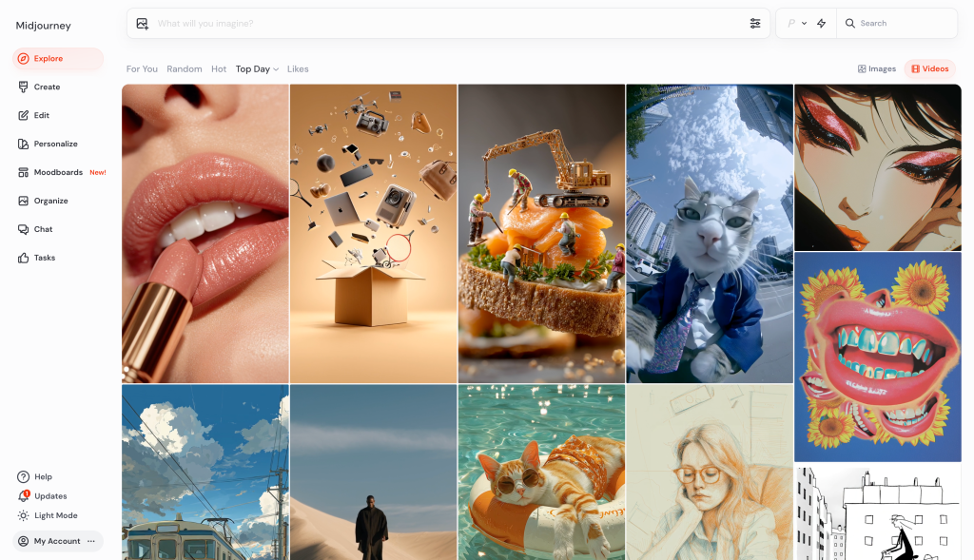Go to Organize in the sidebar

50,201
